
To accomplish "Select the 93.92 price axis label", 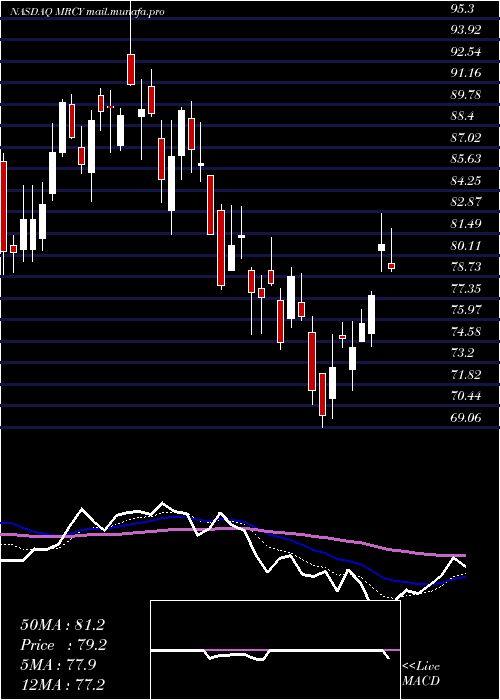I will tap(467, 30).
